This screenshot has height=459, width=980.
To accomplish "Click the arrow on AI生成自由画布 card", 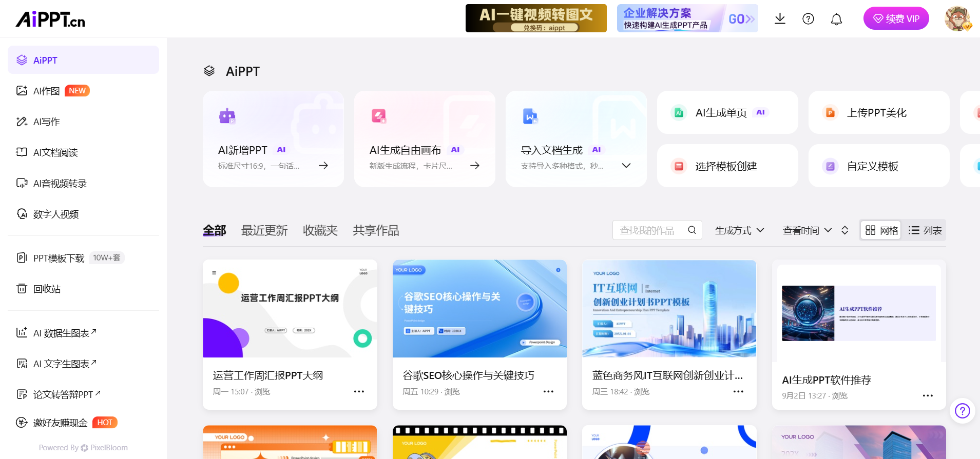I will click(x=475, y=165).
